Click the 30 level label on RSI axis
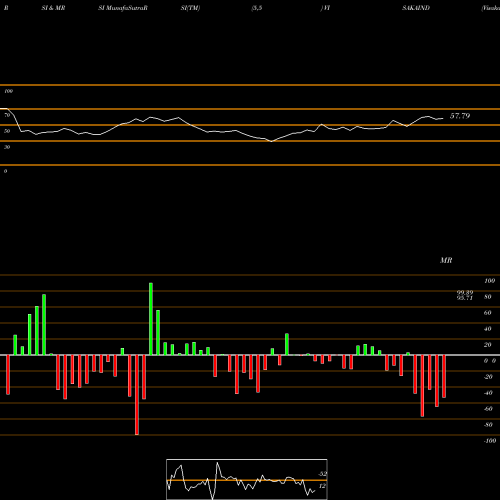Image resolution: width=500 pixels, height=500 pixels. [7, 147]
